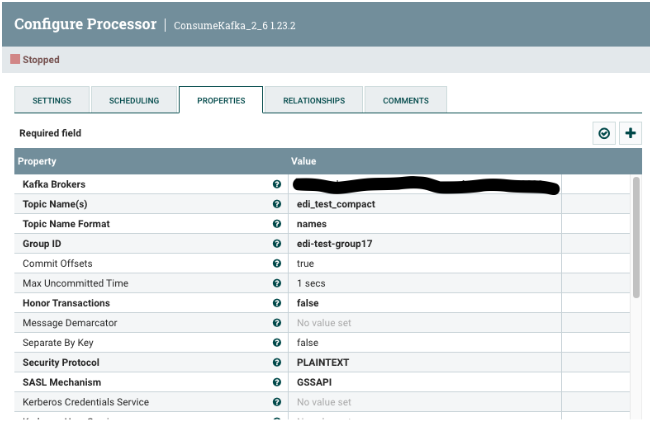Image resolution: width=650 pixels, height=427 pixels.
Task: Open help tooltip for Topic Name(s)
Action: (277, 204)
